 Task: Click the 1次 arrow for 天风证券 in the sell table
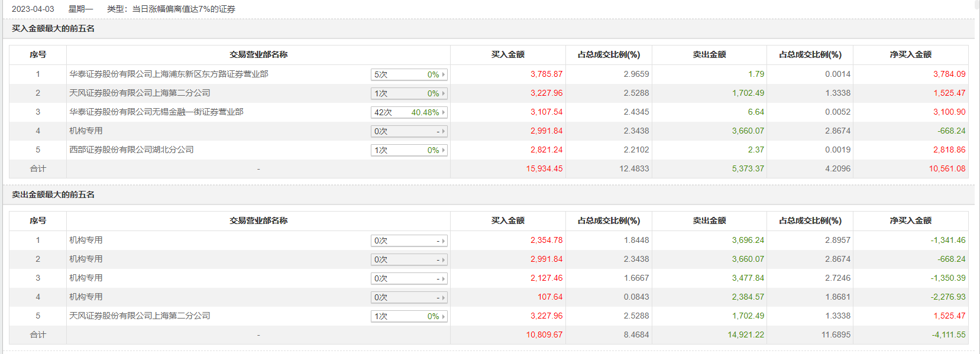(x=443, y=316)
